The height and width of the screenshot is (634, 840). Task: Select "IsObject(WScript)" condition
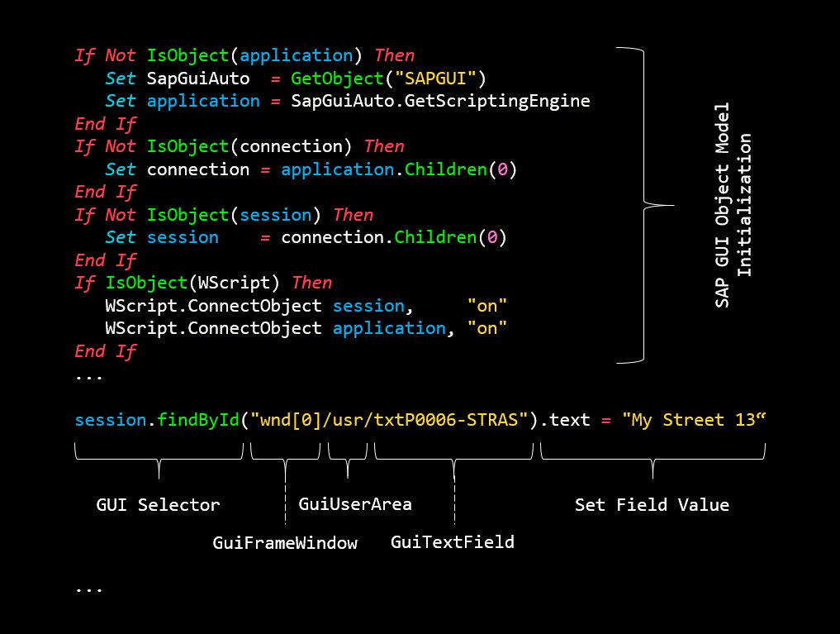[x=192, y=283]
